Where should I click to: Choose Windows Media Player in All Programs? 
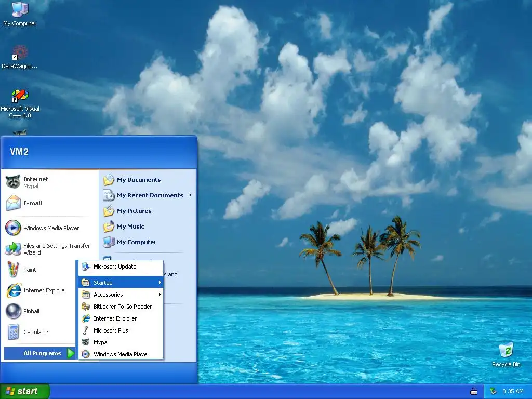pyautogui.click(x=121, y=354)
